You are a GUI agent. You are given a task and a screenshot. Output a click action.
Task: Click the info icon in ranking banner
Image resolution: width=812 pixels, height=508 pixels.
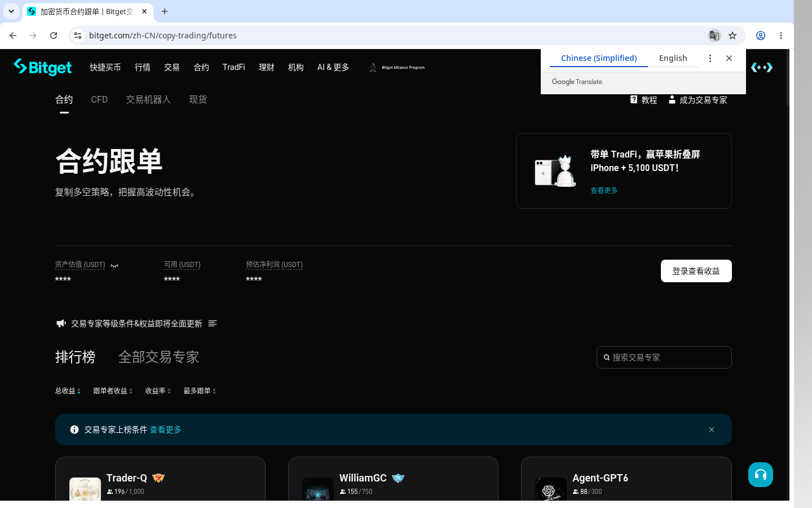(x=74, y=430)
